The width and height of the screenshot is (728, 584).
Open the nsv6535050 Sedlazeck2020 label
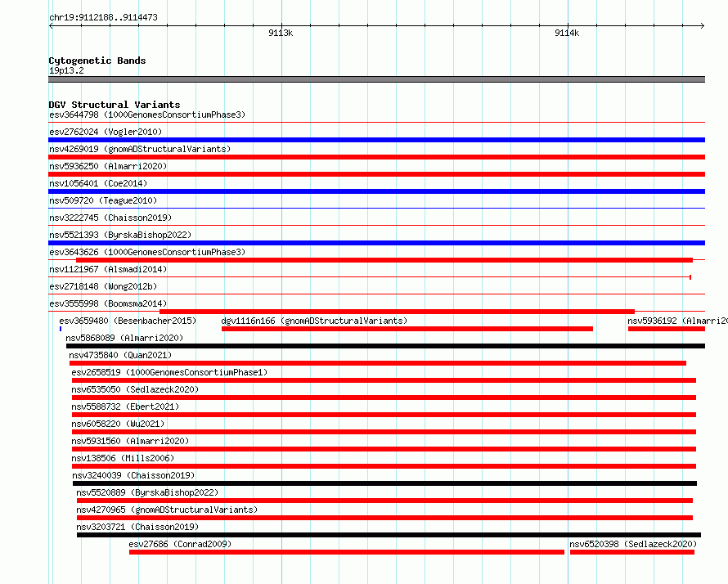point(135,389)
